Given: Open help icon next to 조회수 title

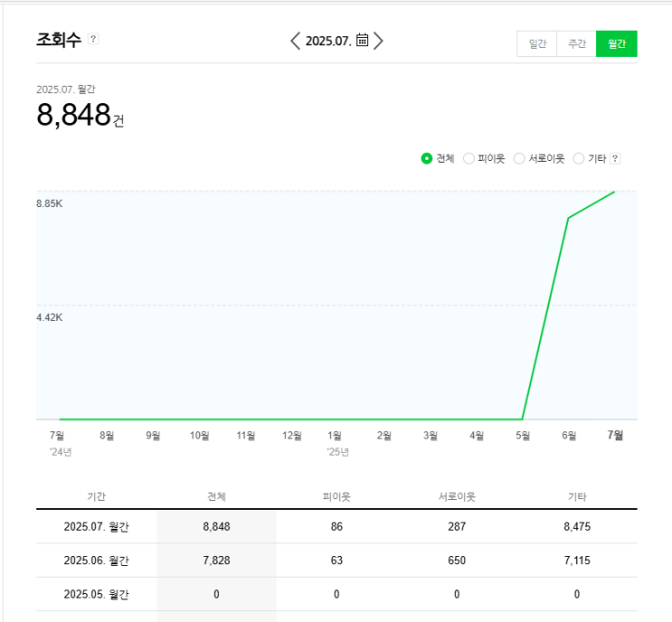Looking at the screenshot, I should click(x=93, y=39).
